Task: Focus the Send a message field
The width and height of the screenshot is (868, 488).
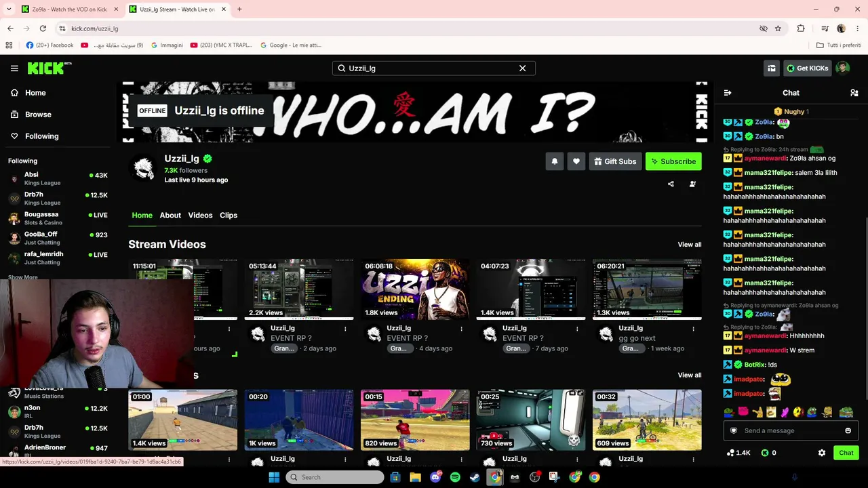Action: pyautogui.click(x=791, y=430)
